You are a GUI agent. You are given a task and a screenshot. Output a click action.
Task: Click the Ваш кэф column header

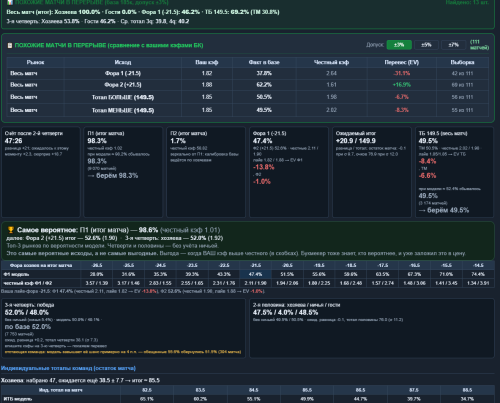click(x=207, y=62)
